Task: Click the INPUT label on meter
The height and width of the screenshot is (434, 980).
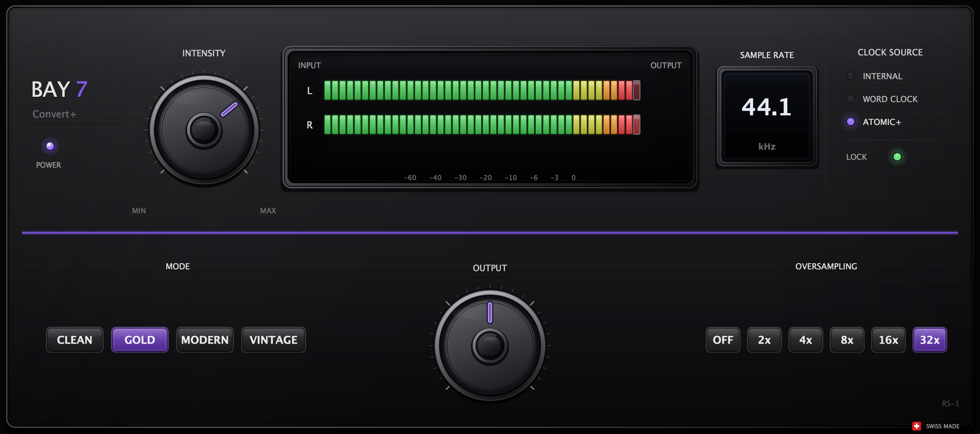Action: (309, 65)
